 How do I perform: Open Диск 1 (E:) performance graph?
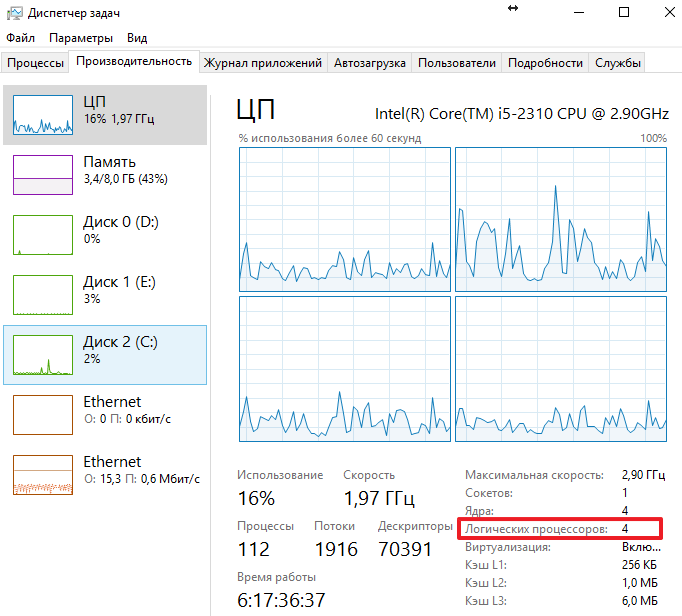point(43,295)
